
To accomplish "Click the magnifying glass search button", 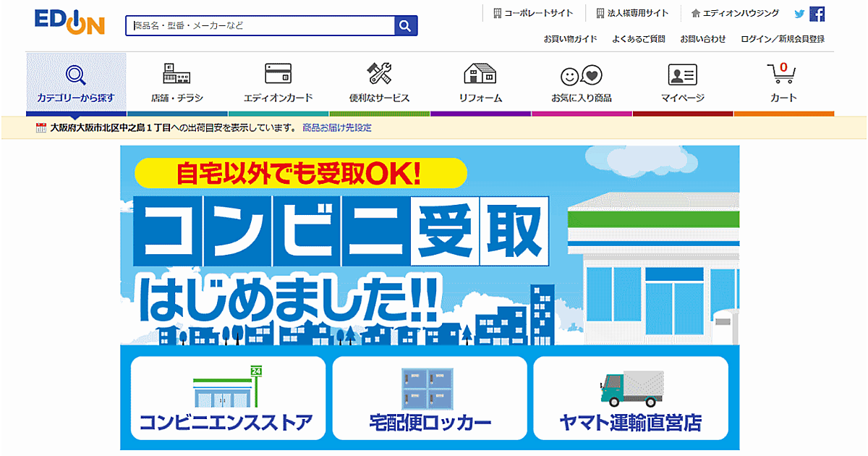I will (x=405, y=26).
